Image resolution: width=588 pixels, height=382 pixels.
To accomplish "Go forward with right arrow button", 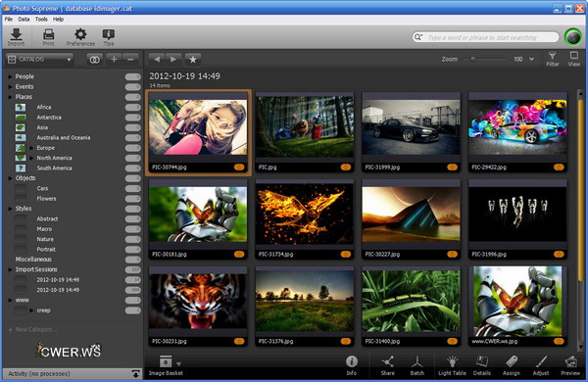I will pos(173,59).
